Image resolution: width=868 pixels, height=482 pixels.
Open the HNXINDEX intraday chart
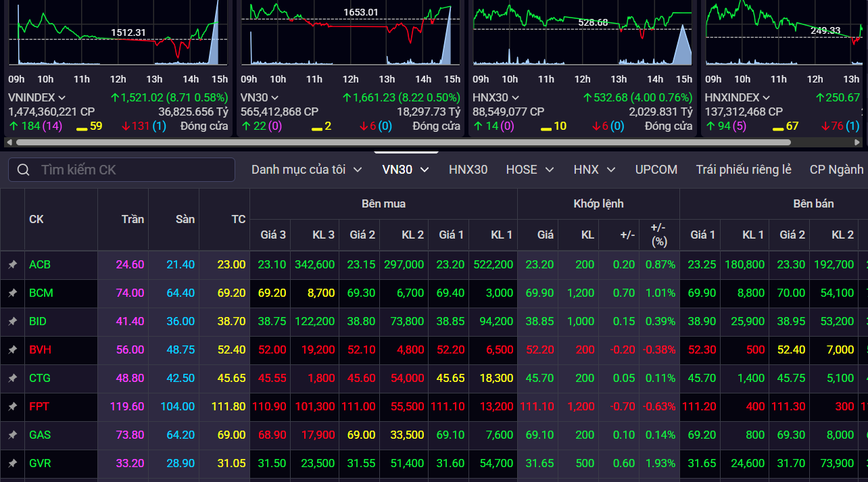(x=783, y=34)
